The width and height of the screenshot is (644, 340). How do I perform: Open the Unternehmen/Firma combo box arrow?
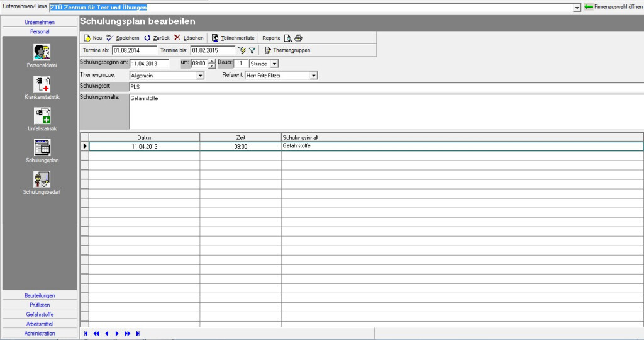(577, 7)
